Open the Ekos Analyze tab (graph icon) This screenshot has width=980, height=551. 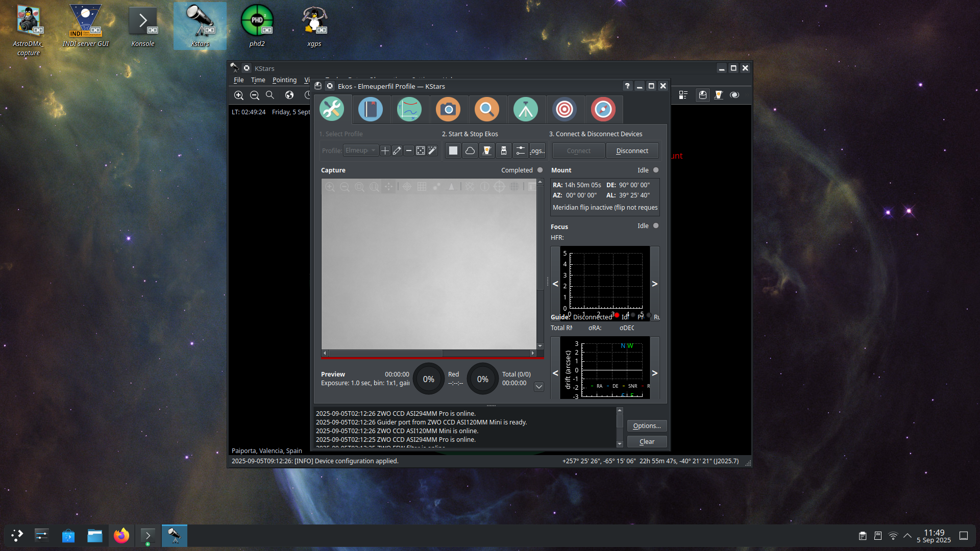pos(409,109)
